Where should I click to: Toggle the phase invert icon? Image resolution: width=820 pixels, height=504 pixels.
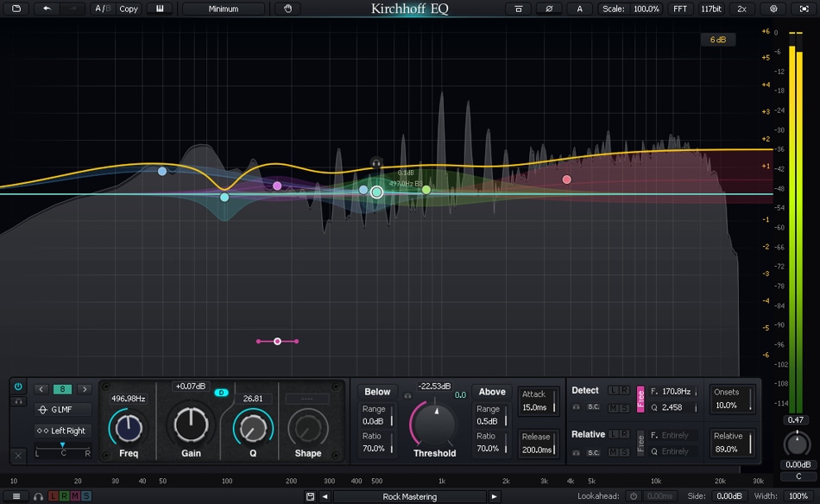click(x=549, y=9)
